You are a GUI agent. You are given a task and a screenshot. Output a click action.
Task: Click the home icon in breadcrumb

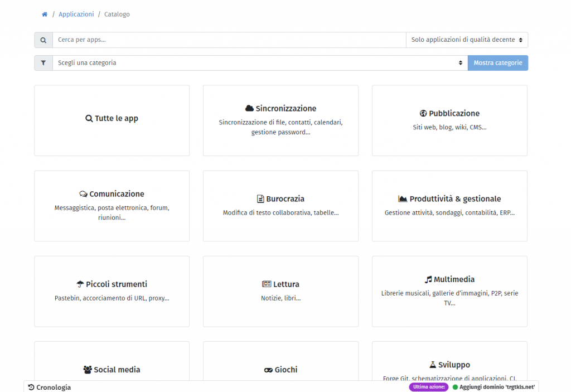pos(45,14)
